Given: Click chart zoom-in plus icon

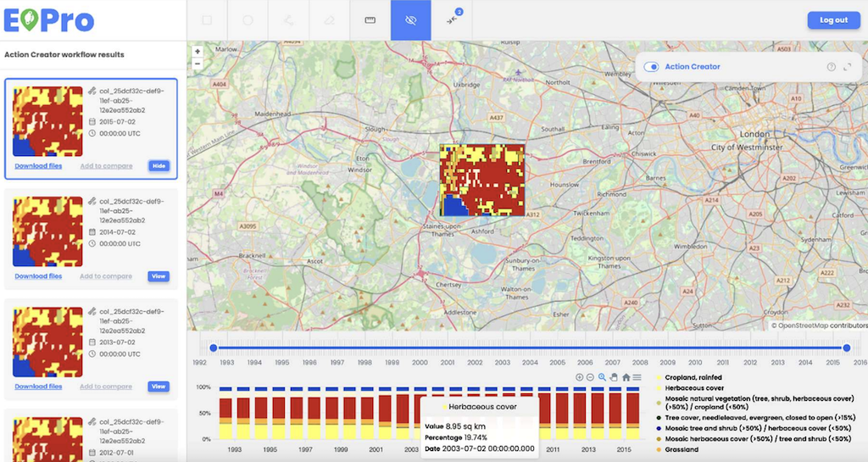Looking at the screenshot, I should click(x=579, y=377).
